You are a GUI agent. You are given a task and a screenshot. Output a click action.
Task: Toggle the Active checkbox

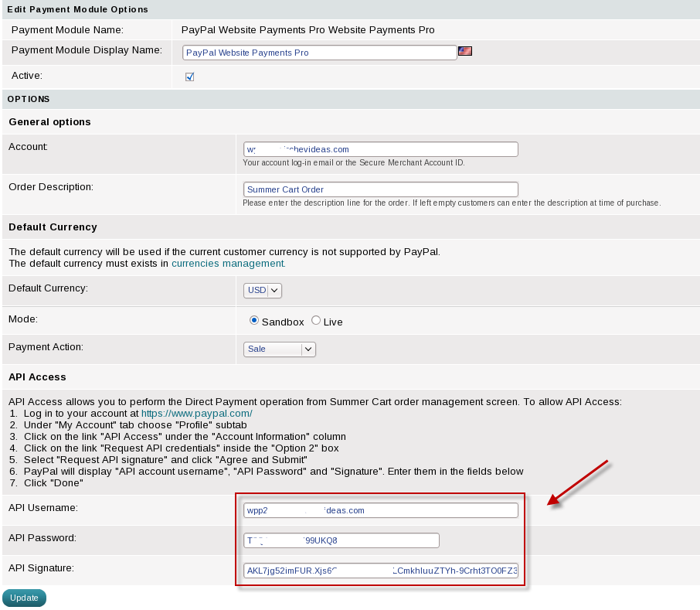pos(190,77)
